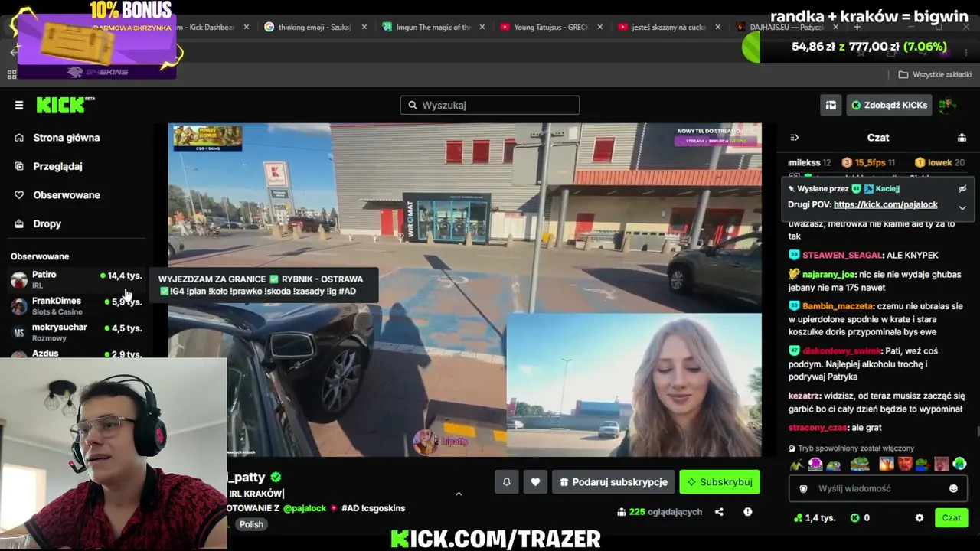Viewport: 980px width, 551px height.
Task: Click the main stream video player
Action: pos(465,290)
